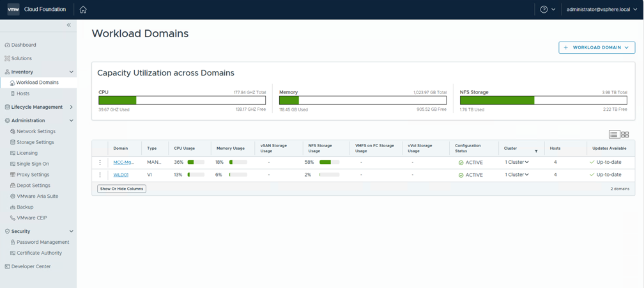Expand the Lifecycle Management section

[71, 107]
